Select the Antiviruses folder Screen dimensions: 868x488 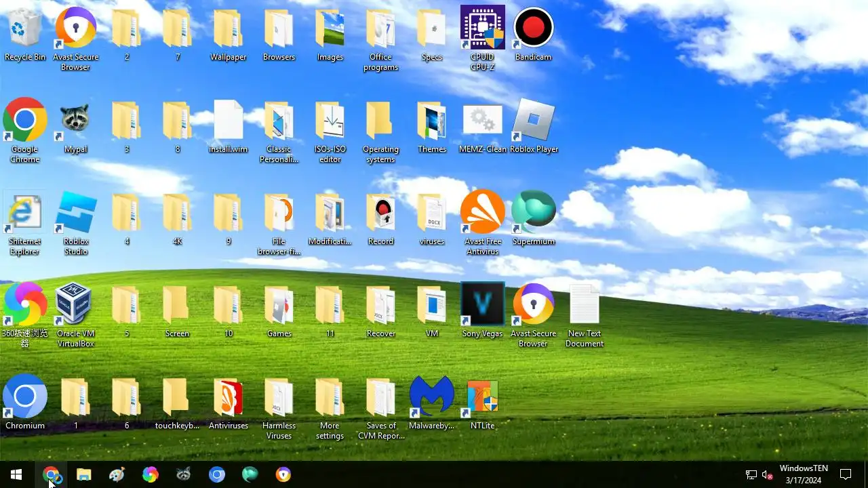(229, 403)
